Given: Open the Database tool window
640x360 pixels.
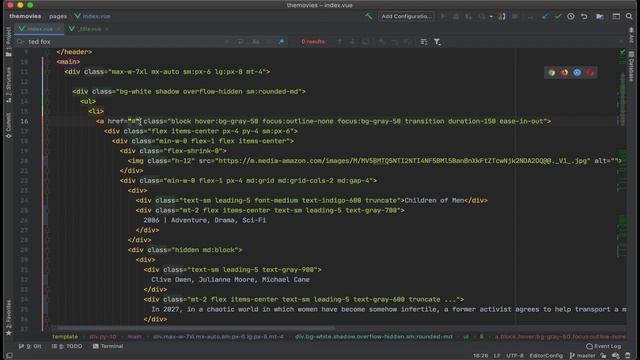Looking at the screenshot, I should tap(631, 66).
